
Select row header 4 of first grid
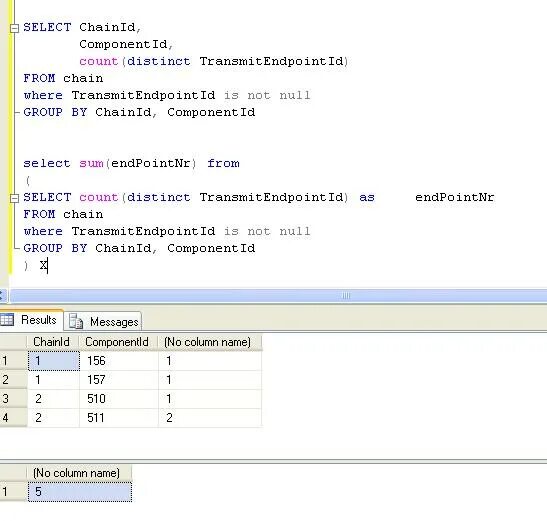tap(13, 418)
